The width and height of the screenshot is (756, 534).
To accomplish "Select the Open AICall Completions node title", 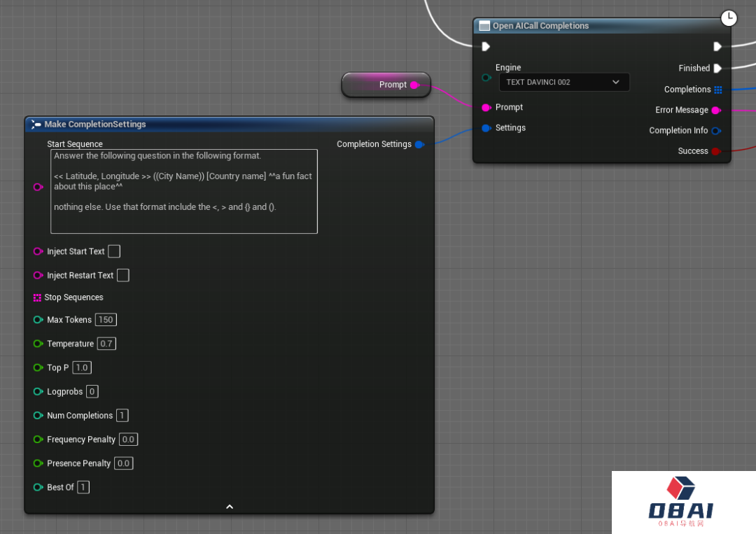I will pyautogui.click(x=540, y=26).
